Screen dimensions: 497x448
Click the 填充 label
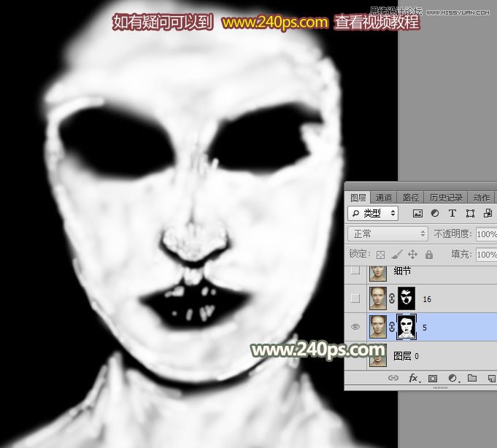[x=461, y=254]
